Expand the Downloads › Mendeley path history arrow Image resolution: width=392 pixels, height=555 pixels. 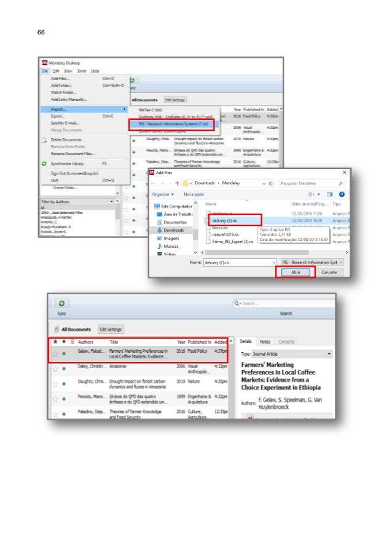264,183
